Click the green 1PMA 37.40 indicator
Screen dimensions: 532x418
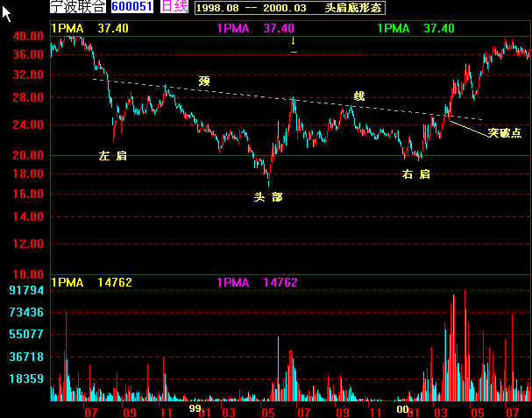click(x=416, y=28)
